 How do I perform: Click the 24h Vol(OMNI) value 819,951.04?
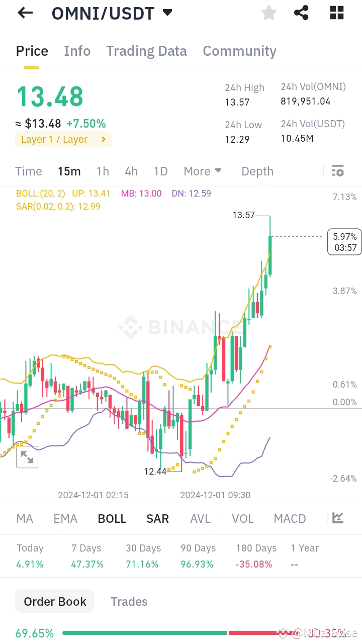point(306,102)
